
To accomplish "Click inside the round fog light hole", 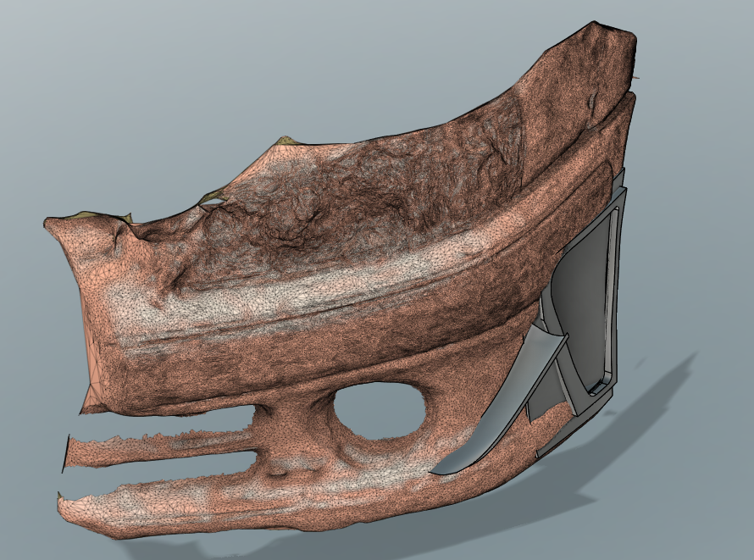I will (380, 411).
